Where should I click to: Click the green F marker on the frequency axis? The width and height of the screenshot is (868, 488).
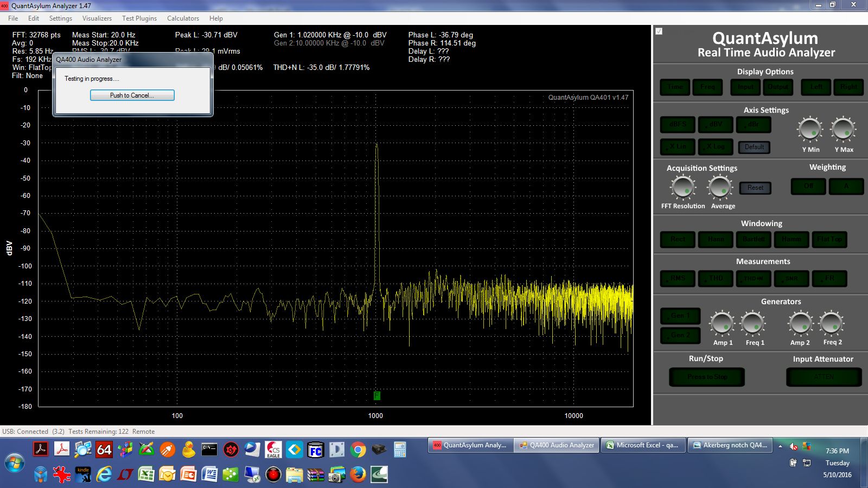point(376,396)
